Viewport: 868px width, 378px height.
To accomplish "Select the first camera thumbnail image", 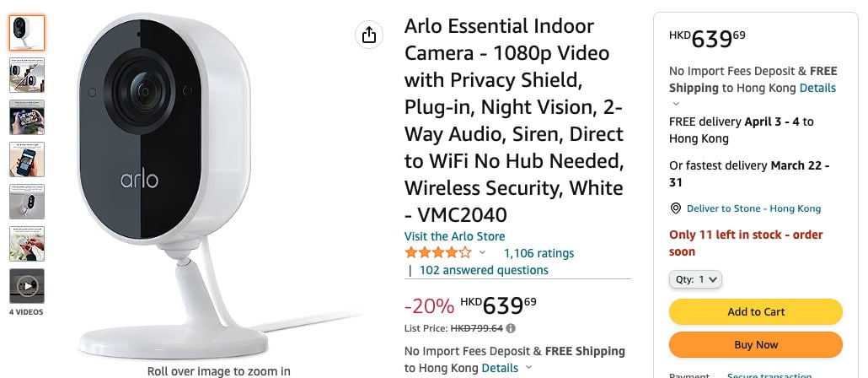I will pos(27,33).
